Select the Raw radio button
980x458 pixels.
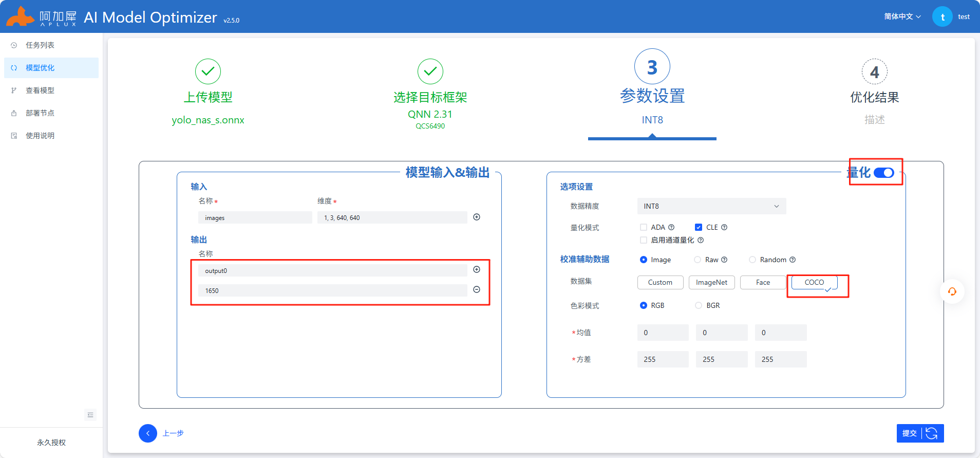click(698, 260)
